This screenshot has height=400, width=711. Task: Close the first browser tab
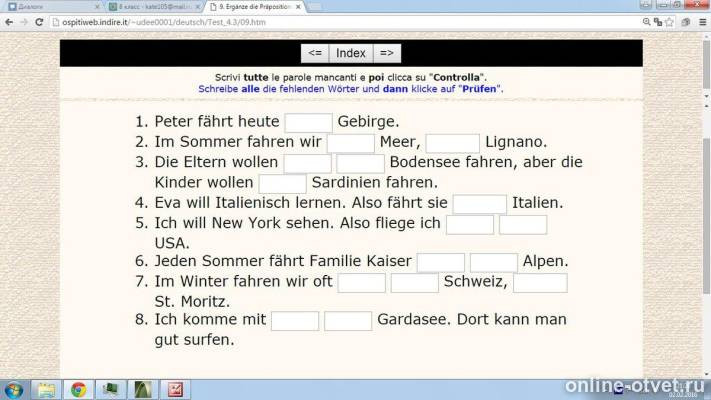click(x=97, y=7)
